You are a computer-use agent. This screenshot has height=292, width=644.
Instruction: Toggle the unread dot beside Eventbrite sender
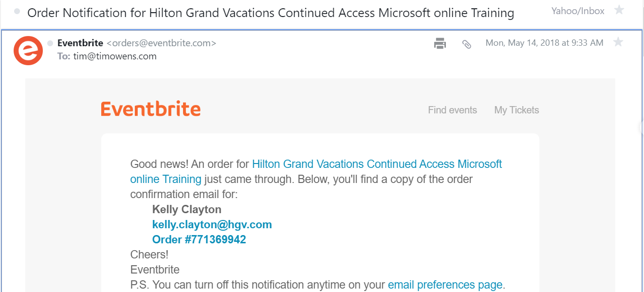tap(50, 43)
